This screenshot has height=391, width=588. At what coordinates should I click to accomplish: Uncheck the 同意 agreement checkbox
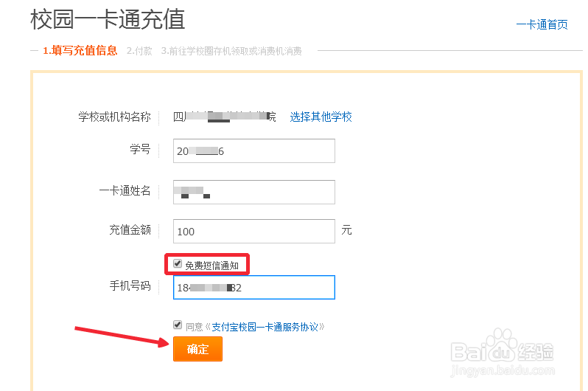click(178, 325)
